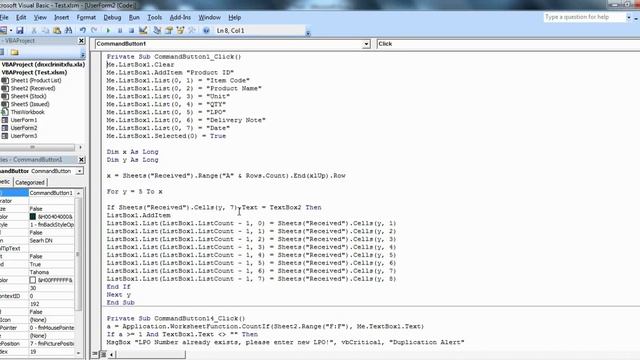Click the code window horizontal scrollbar
The height and width of the screenshot is (360, 640).
click(150, 354)
